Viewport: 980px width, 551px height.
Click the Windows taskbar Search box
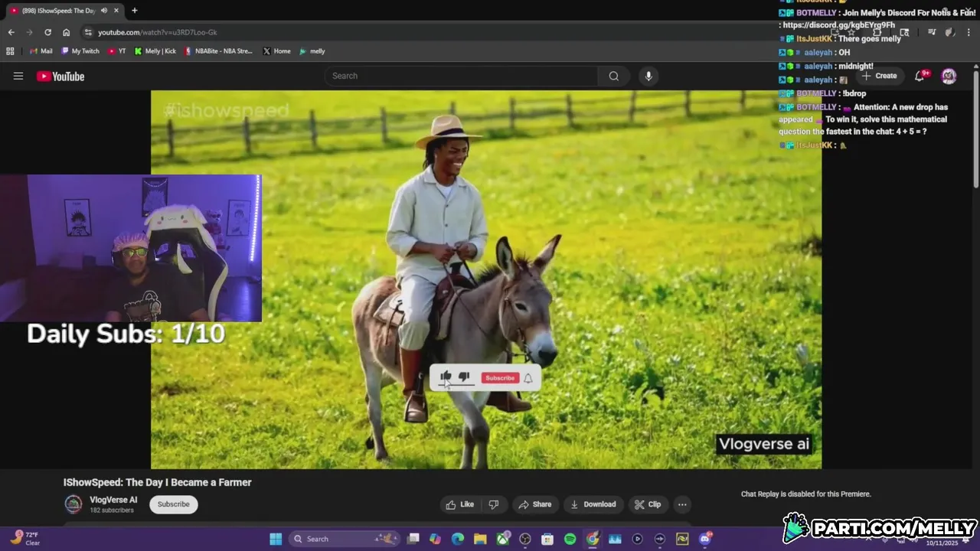click(x=344, y=539)
